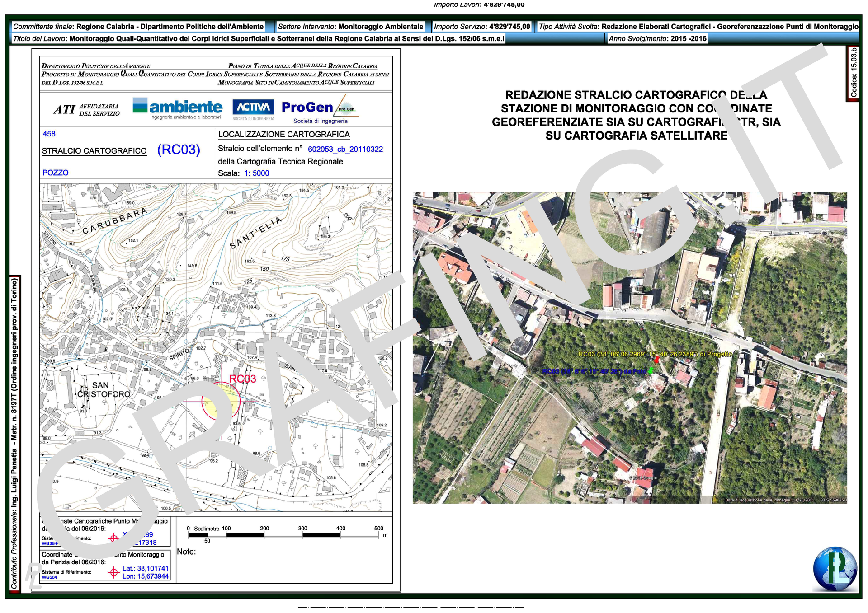The width and height of the screenshot is (868, 613).
Task: Click the green RC03 da Foto marker on satellite image
Action: (651, 371)
